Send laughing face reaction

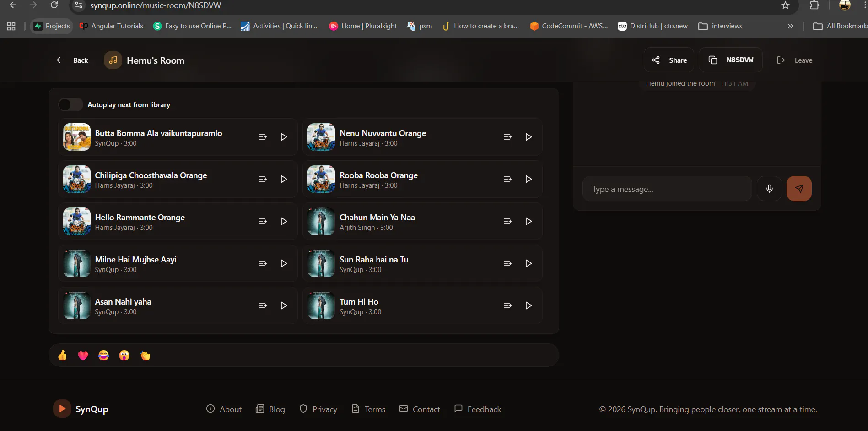click(103, 355)
